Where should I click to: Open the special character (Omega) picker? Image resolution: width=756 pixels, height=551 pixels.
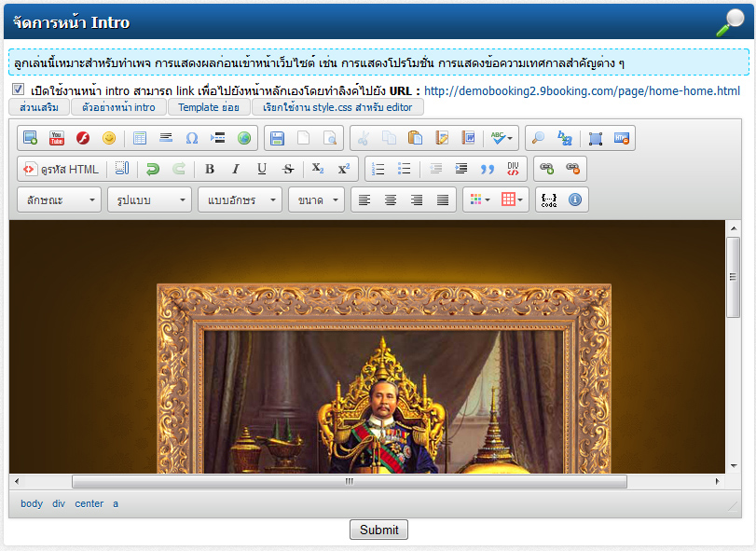(192, 138)
